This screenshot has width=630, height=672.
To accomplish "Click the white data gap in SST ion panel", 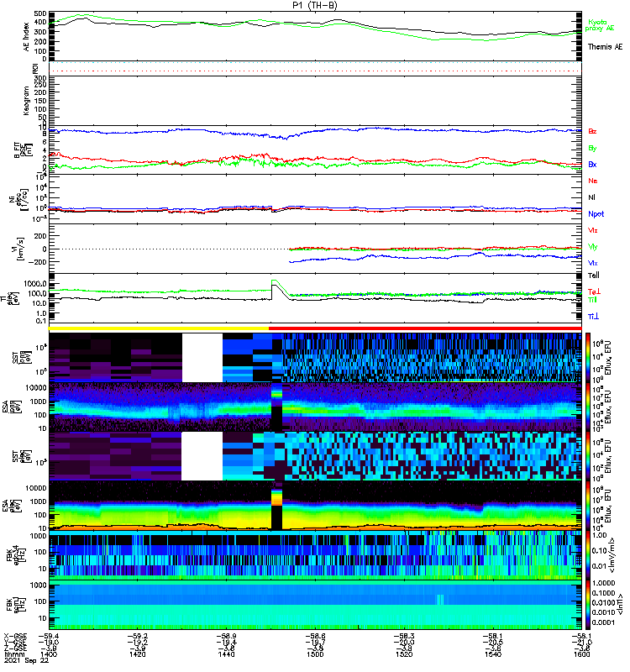I will (202, 358).
